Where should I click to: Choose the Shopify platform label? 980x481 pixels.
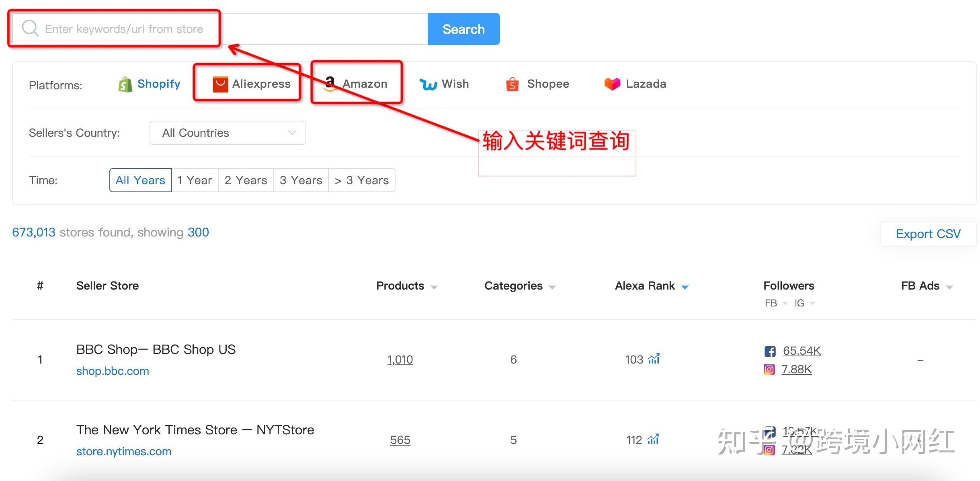coord(159,84)
